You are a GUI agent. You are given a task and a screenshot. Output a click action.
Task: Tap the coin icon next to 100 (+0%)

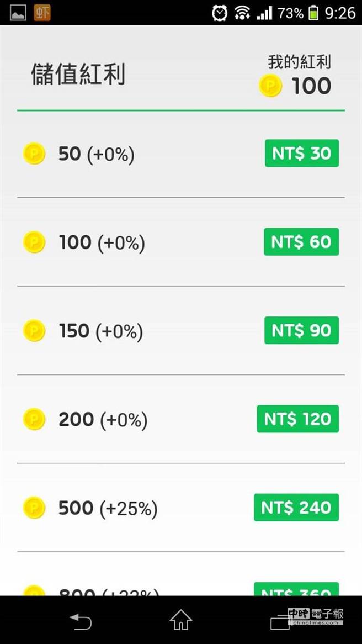[34, 242]
